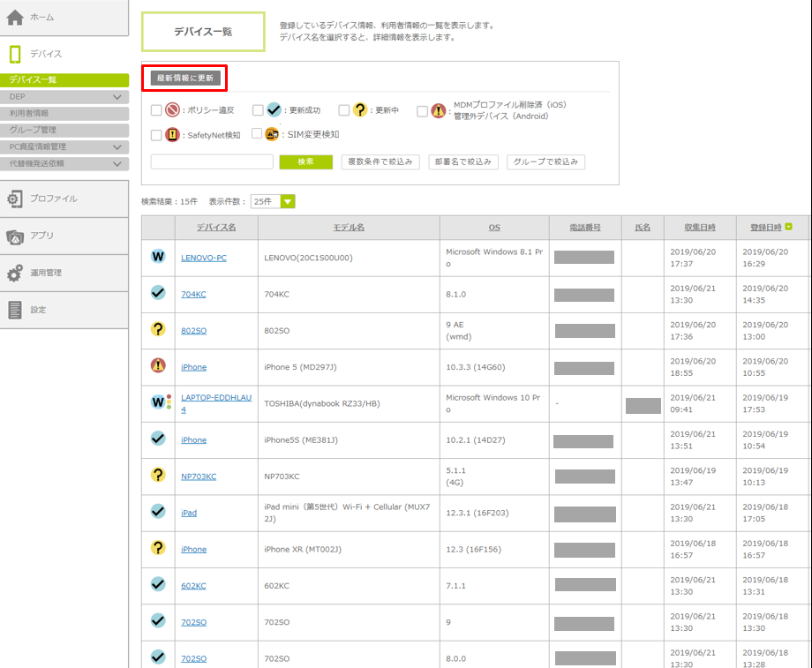Click the 最新情報に更新 button
Image resolution: width=812 pixels, height=668 pixels.
(184, 78)
